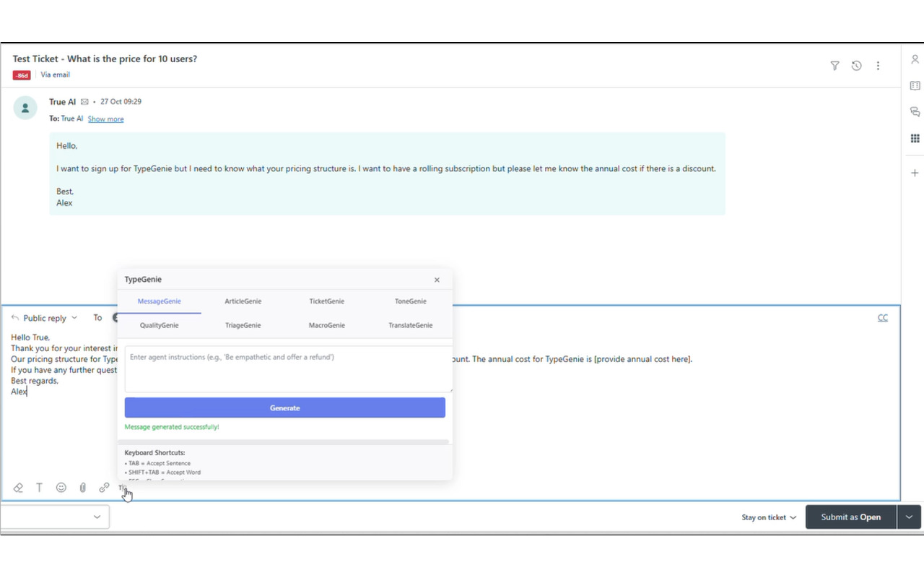Screen dimensions: 924x578
Task: Switch to the QualityGenie tab
Action: pyautogui.click(x=160, y=325)
